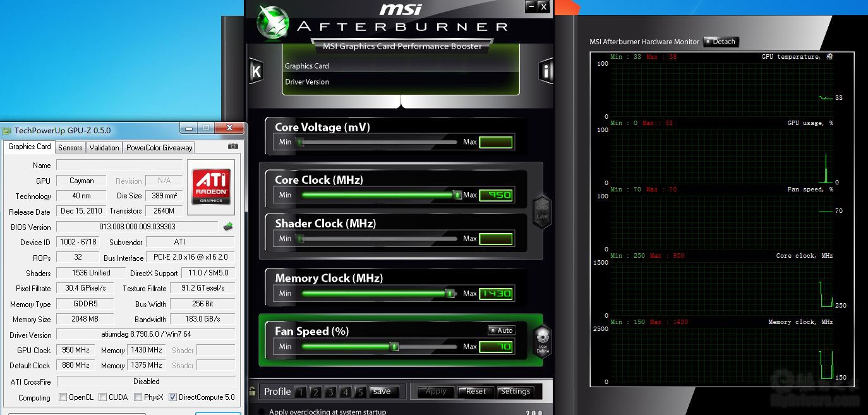868x415 pixels.
Task: Click the Shader Clock value box
Action: (496, 239)
